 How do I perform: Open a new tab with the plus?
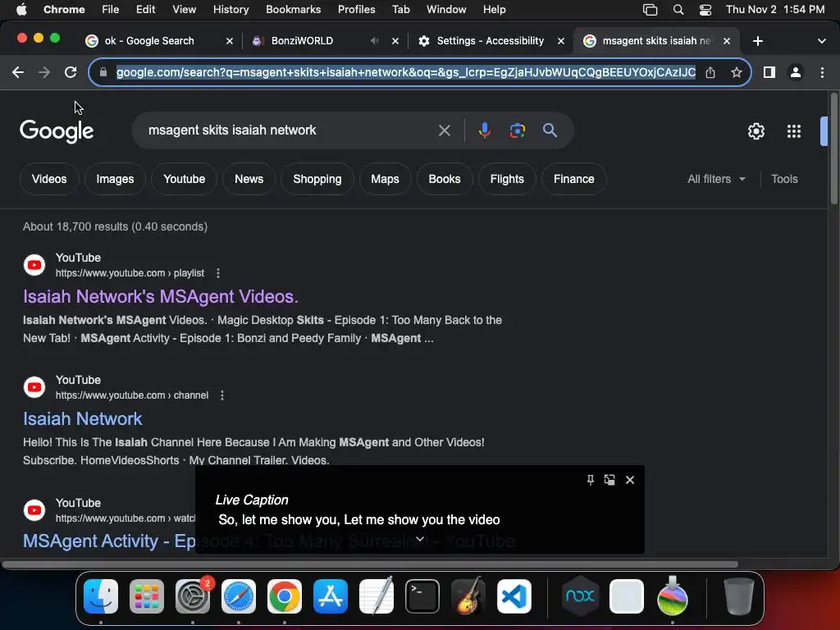[757, 41]
